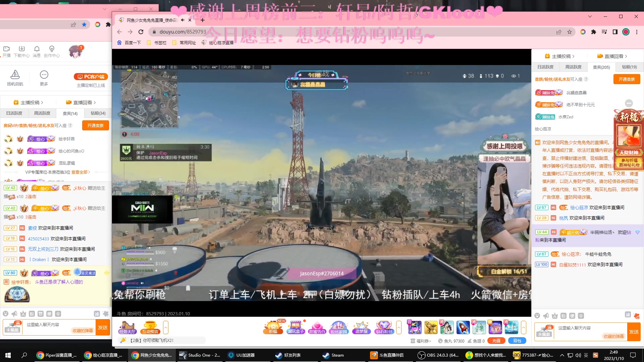Select the golden rocket gift

point(431,327)
